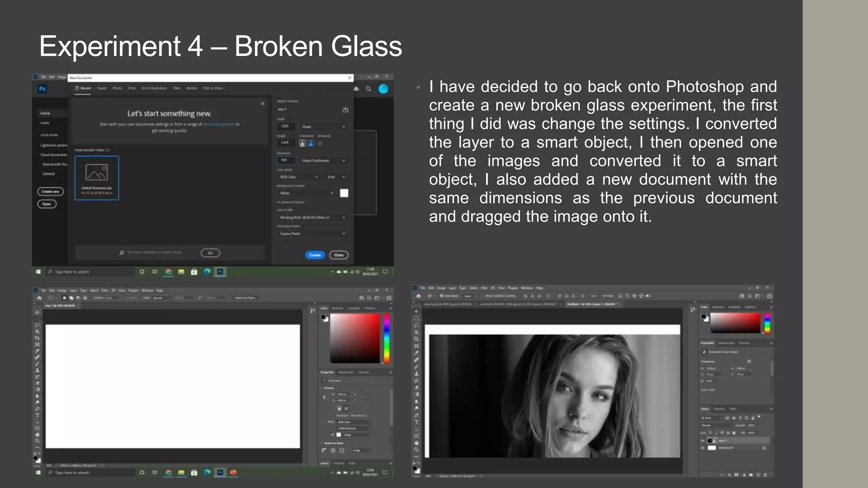Tick the Artboards checkbox

pyautogui.click(x=320, y=144)
